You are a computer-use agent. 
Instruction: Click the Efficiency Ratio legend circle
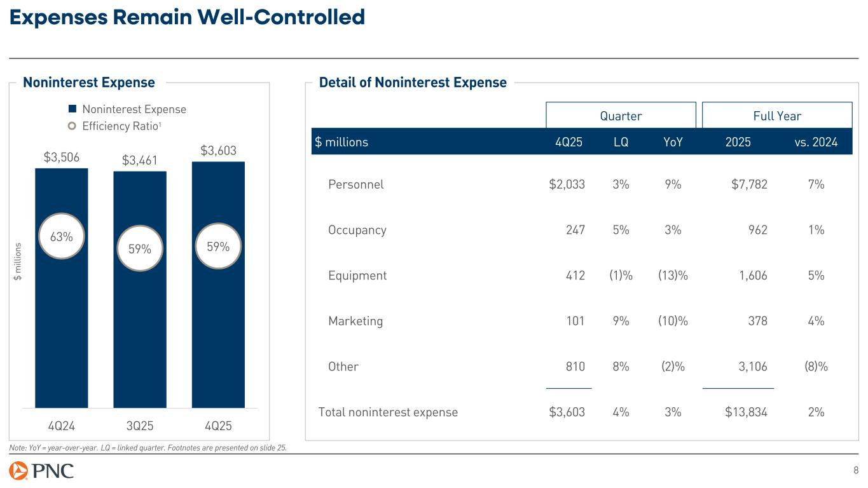tap(72, 126)
